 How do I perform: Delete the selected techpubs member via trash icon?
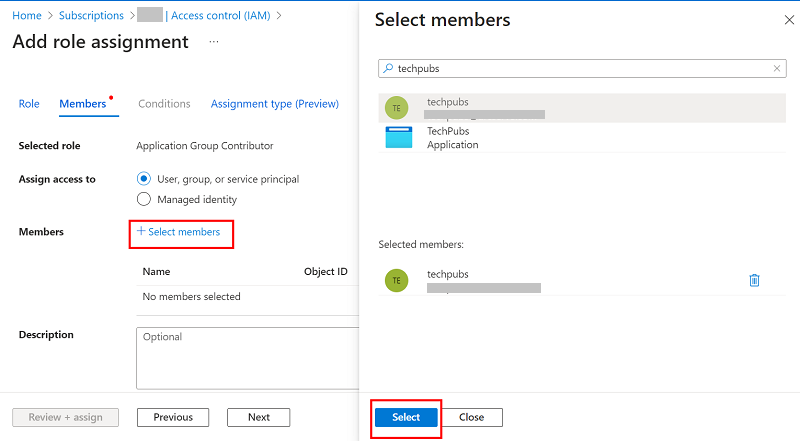click(x=754, y=280)
